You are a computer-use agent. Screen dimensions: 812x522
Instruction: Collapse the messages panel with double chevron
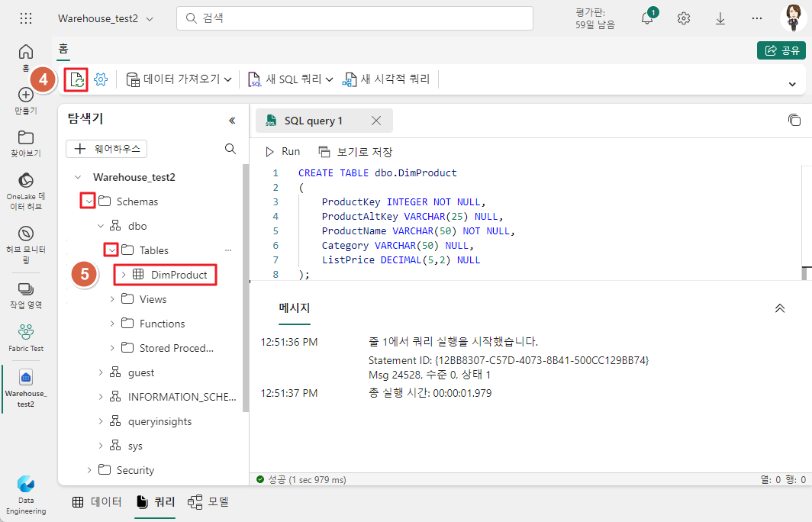click(779, 308)
